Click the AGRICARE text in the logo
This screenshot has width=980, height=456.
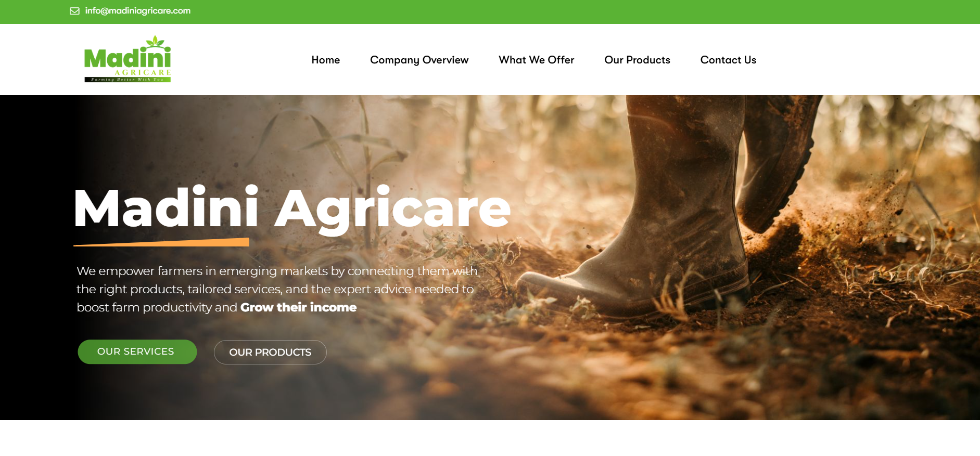(x=143, y=72)
